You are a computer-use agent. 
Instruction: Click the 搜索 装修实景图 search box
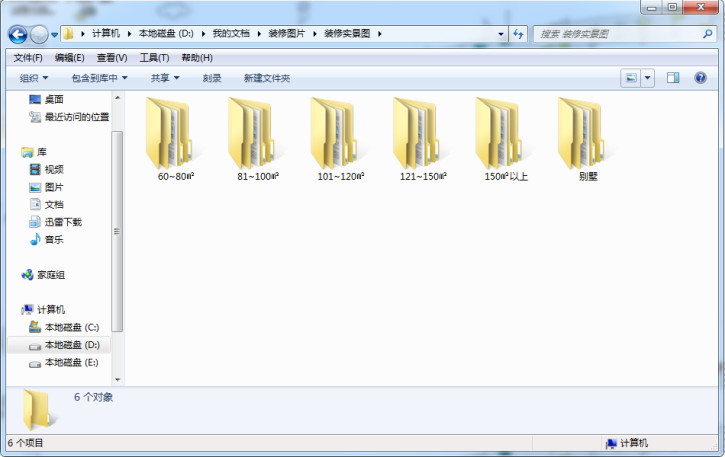pos(618,34)
